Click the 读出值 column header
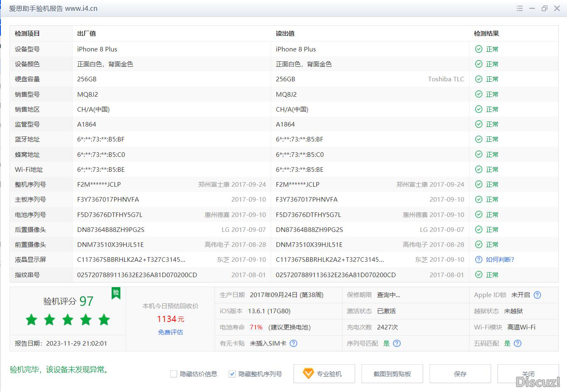Image resolution: width=567 pixels, height=392 pixels. coord(285,34)
